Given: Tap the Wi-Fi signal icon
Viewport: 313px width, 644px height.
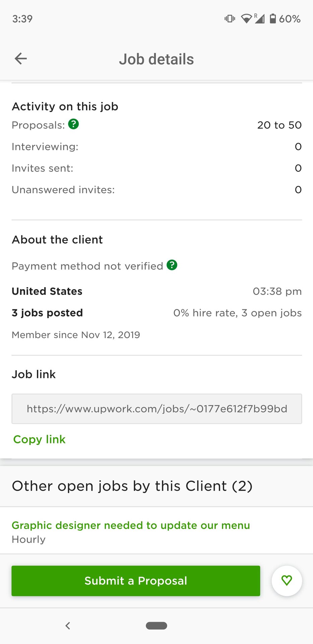Looking at the screenshot, I should (x=246, y=18).
